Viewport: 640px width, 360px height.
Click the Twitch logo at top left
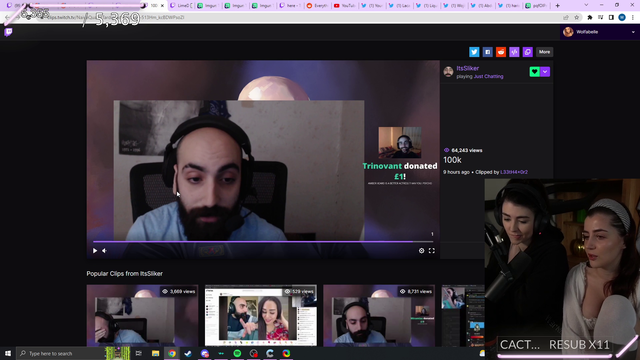(8, 32)
